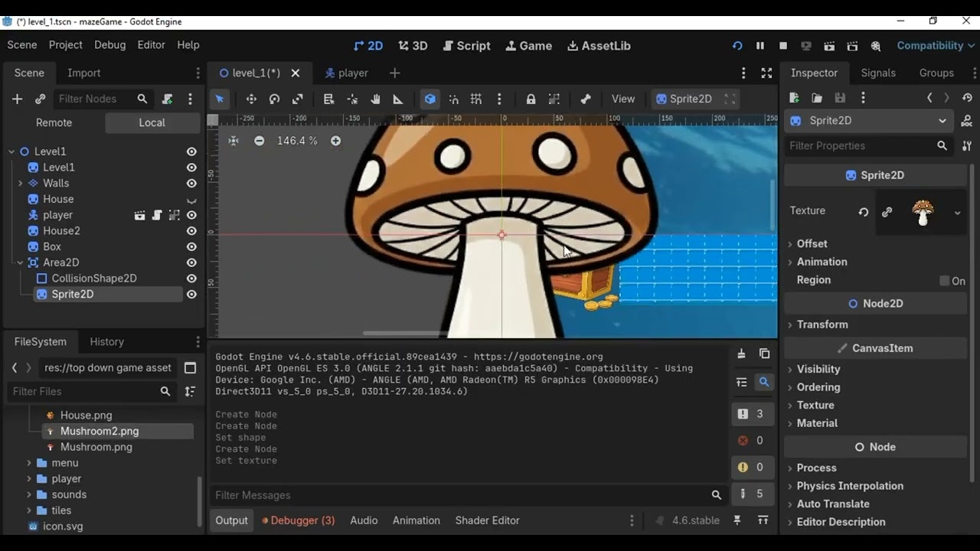
Task: Load an existing resource in the Inspector
Action: pos(817,98)
